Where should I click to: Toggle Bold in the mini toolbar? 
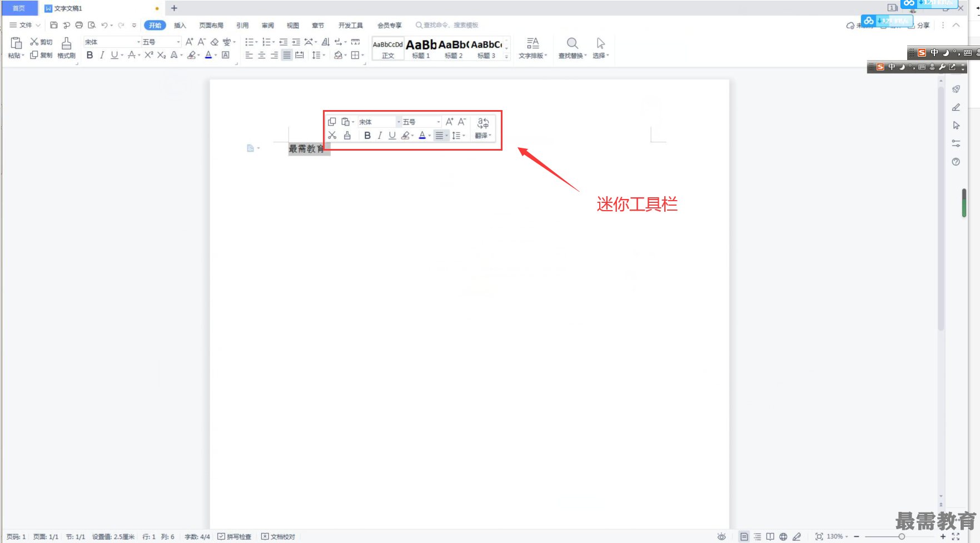[x=367, y=135]
